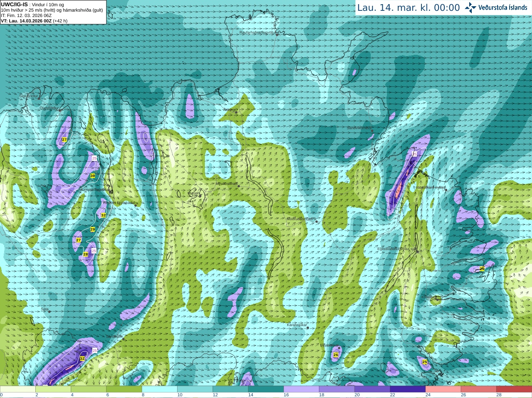Click the Sáta station label
Viewport: 532px width, 398px height.
[44, 309]
